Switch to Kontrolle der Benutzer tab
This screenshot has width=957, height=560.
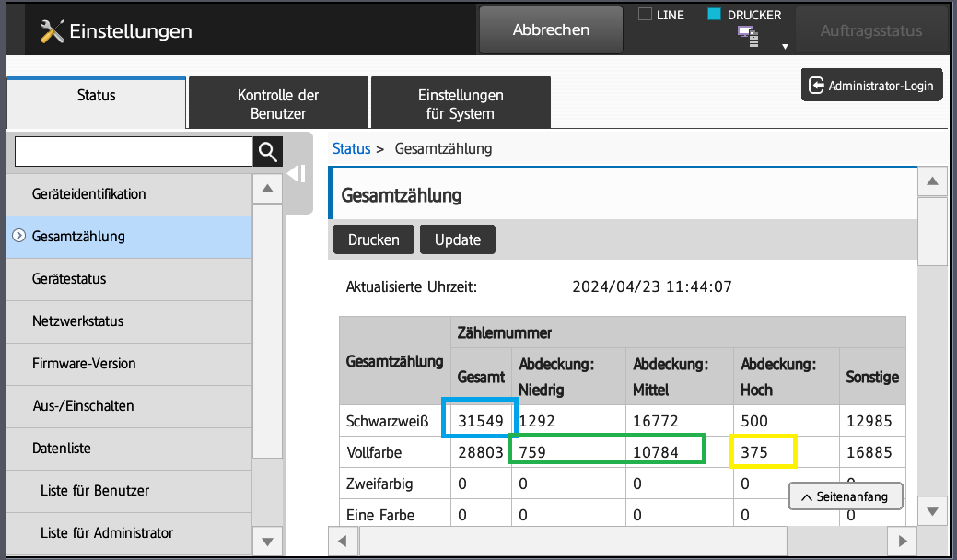(277, 104)
